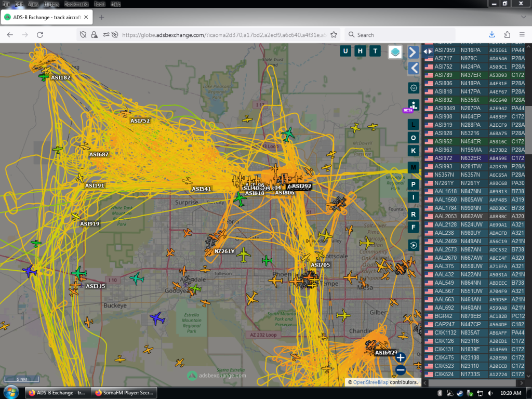Open the Edit menu
This screenshot has height=399, width=532.
point(19,4)
